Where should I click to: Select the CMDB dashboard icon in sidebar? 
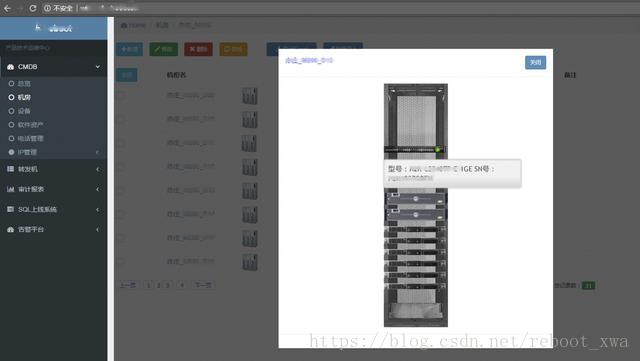point(11,67)
